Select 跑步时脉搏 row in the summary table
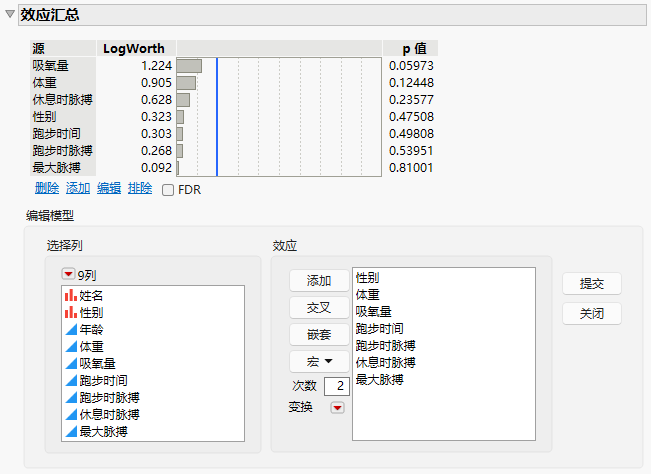This screenshot has height=474, width=651. coord(63,151)
